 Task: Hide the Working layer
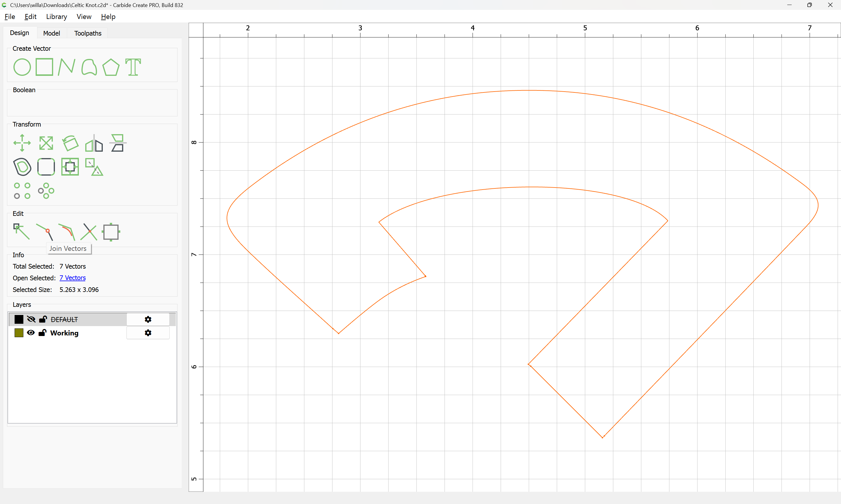tap(31, 333)
